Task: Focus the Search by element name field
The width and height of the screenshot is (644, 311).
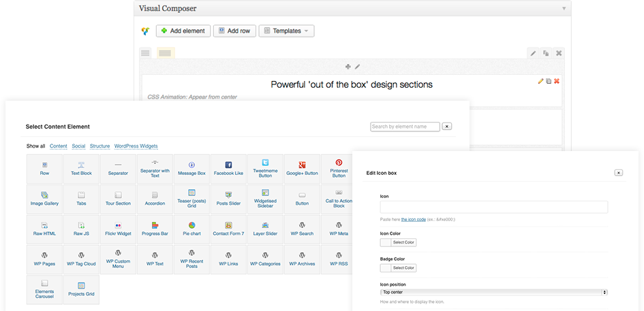Action: click(x=405, y=127)
